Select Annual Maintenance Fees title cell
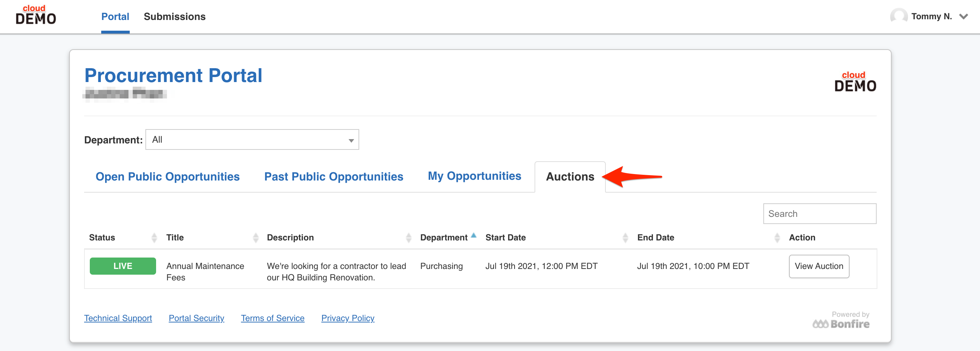The height and width of the screenshot is (351, 980). click(205, 272)
